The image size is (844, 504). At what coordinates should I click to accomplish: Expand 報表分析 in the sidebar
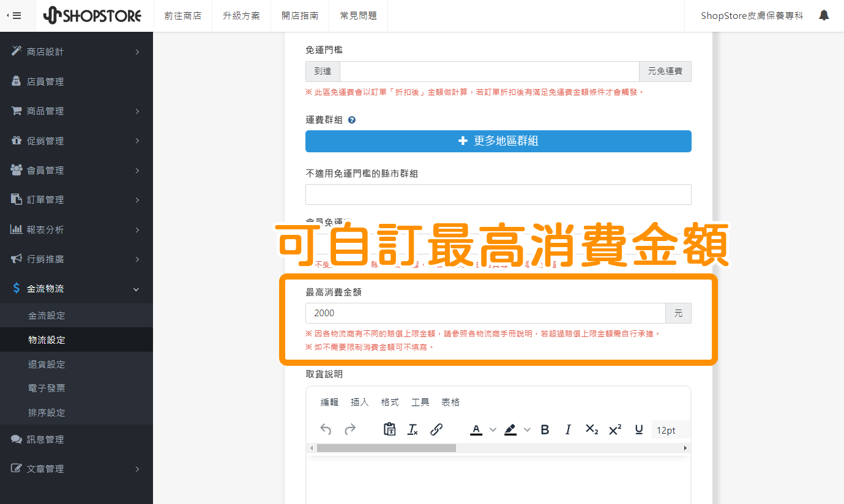[77, 229]
